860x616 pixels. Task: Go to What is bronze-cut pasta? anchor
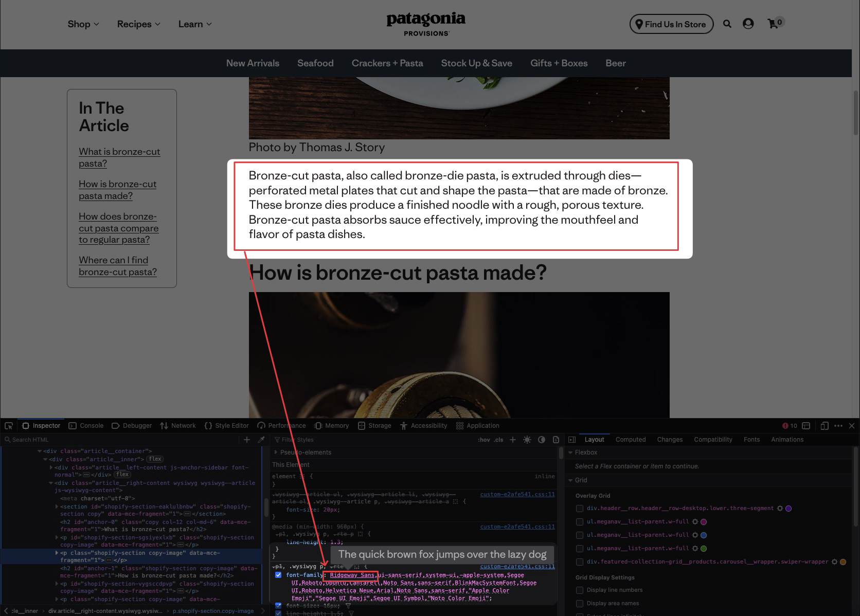[119, 157]
